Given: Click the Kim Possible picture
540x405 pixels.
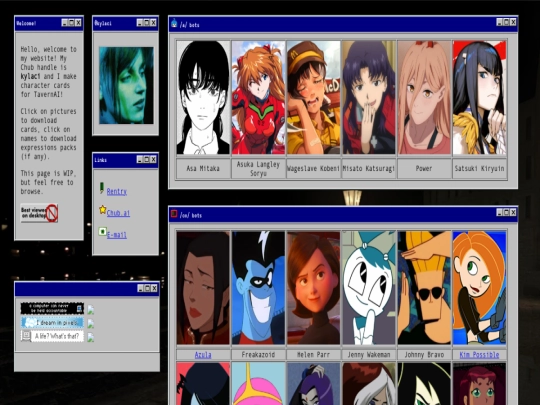Looking at the screenshot, I should [479, 288].
